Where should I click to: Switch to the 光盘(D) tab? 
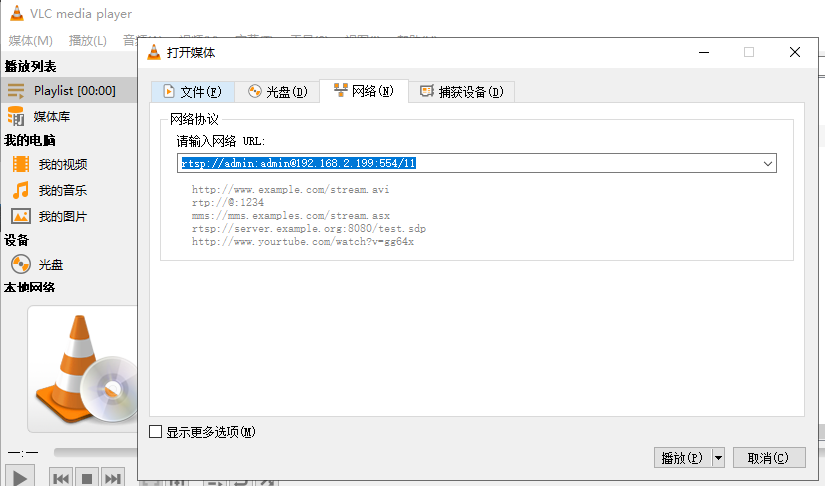(277, 92)
